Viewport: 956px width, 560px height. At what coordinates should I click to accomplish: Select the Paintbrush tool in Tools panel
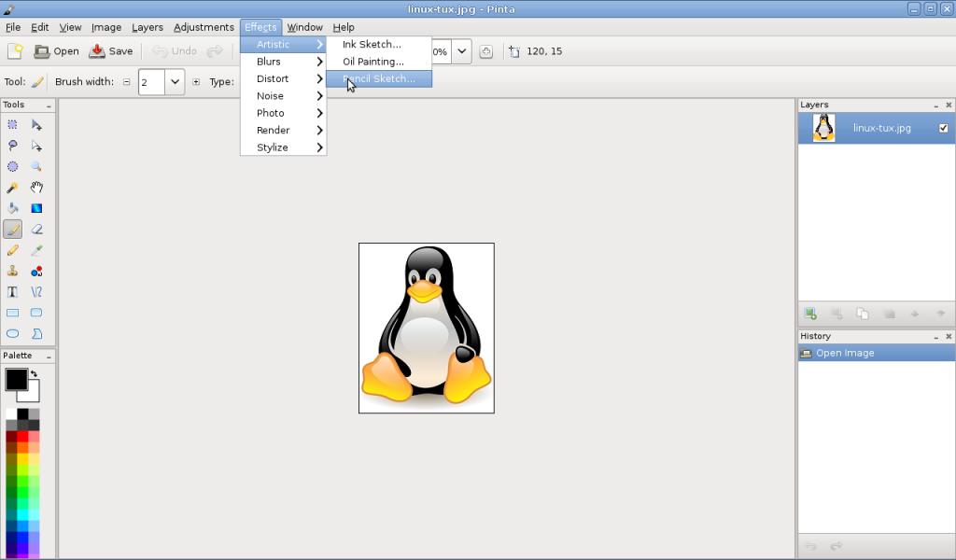[x=12, y=229]
